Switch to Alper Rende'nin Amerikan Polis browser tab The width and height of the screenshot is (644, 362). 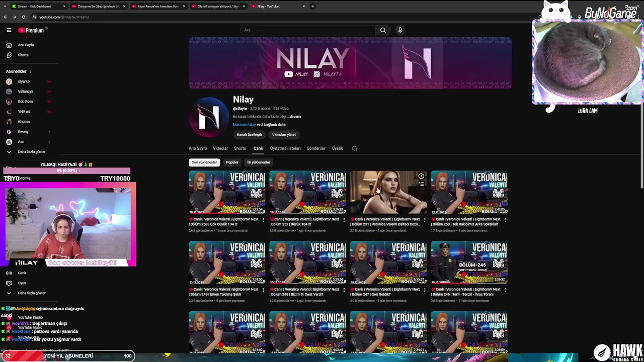coord(158,6)
